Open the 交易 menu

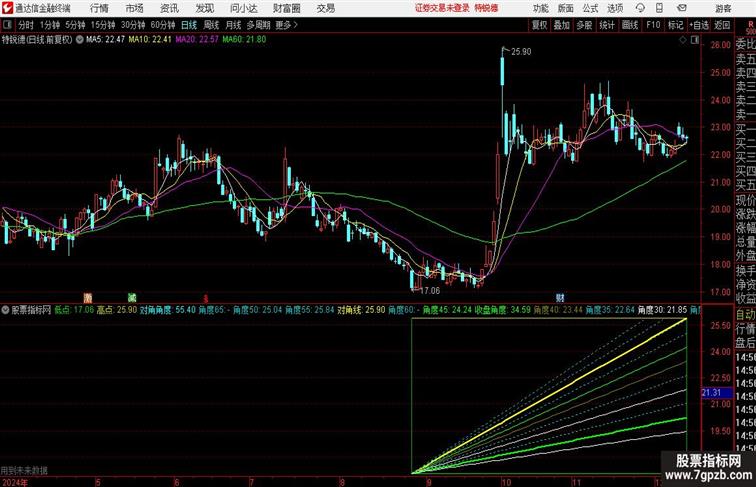[325, 8]
